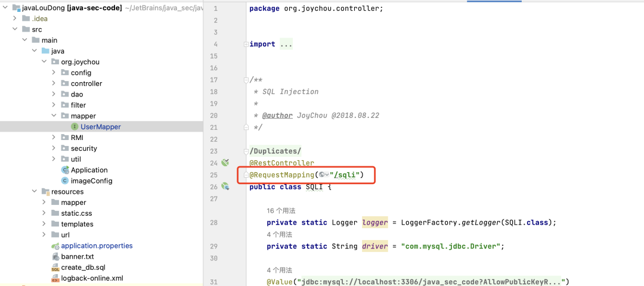Click the imageConfig class icon

[x=65, y=181]
